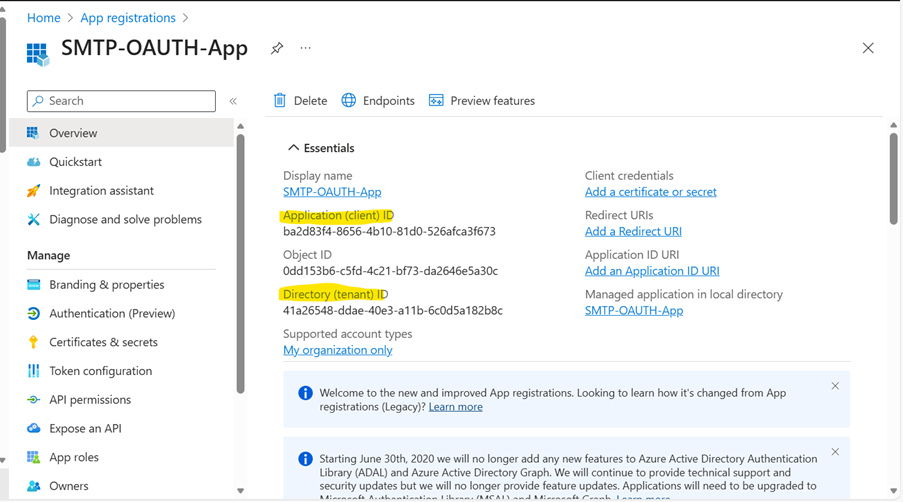Dismiss the App registrations welcome banner
Screen dimensions: 903x502
835,386
